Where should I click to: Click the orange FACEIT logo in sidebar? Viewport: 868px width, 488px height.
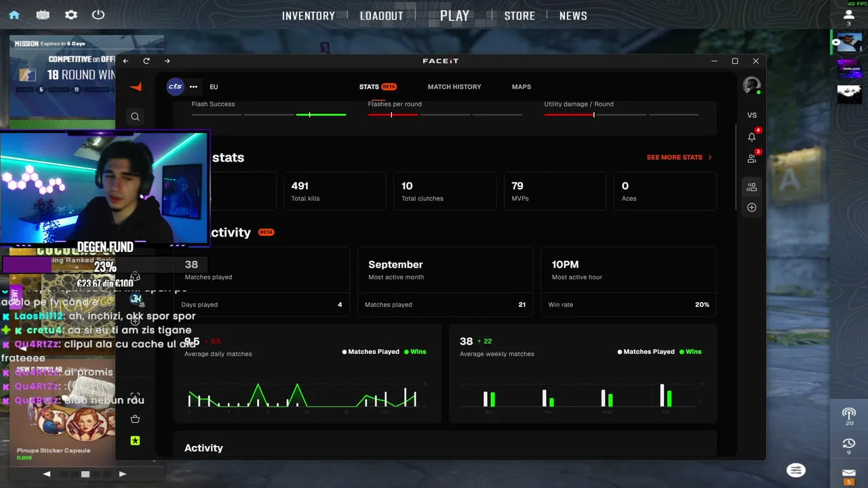click(136, 87)
